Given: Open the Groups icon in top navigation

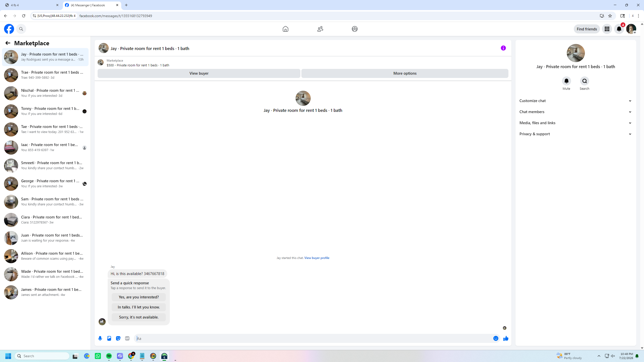Looking at the screenshot, I should tap(354, 29).
